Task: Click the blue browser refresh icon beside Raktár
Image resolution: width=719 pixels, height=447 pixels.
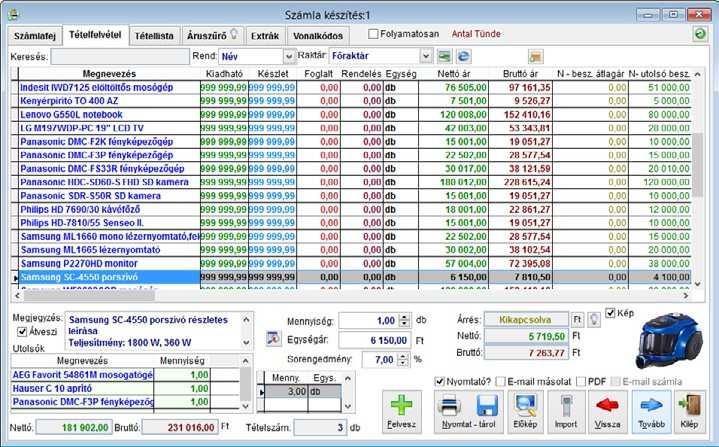Action: pyautogui.click(x=464, y=56)
